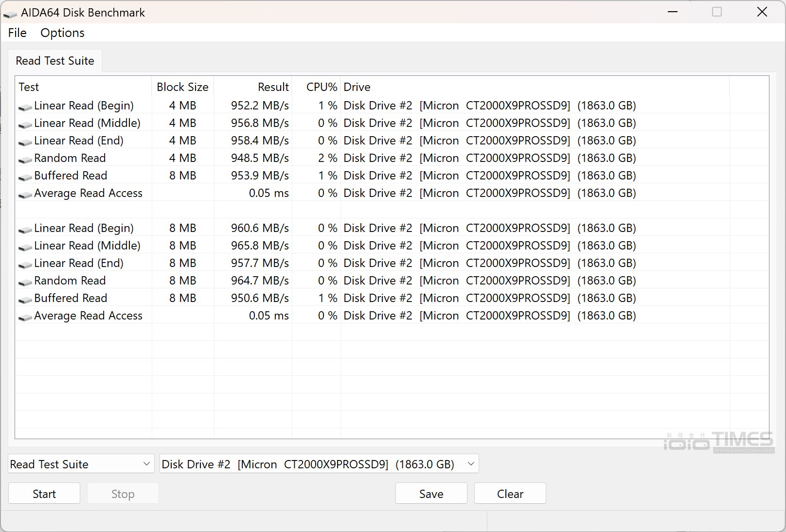Click drive description in 965.8 MB/s row
The width and height of the screenshot is (786, 532).
click(490, 246)
